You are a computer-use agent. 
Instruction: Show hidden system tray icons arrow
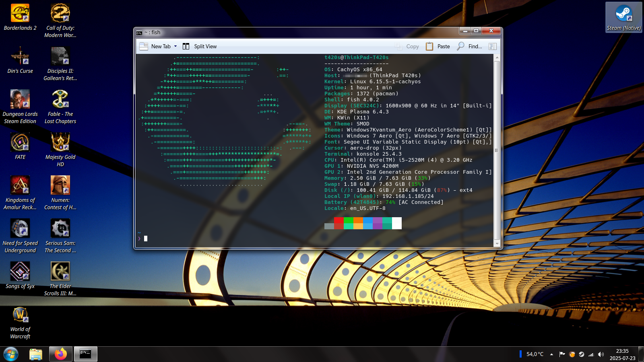point(551,354)
